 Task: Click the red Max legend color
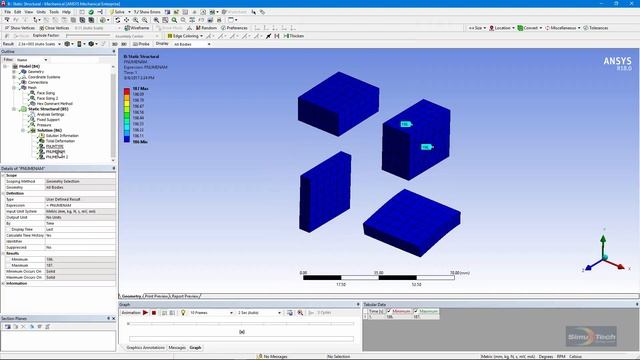point(127,91)
